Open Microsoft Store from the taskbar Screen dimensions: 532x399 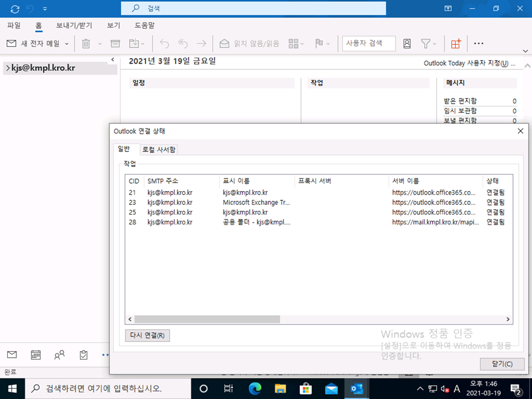(306, 389)
